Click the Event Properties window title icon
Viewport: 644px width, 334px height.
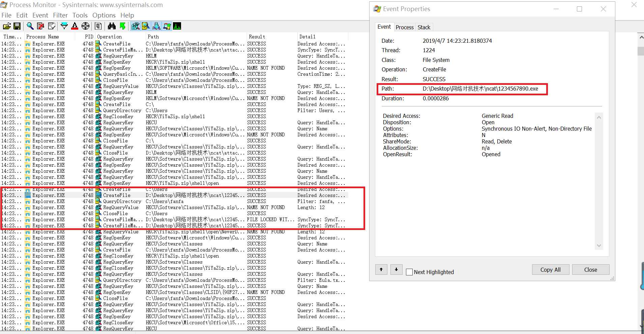tap(377, 9)
